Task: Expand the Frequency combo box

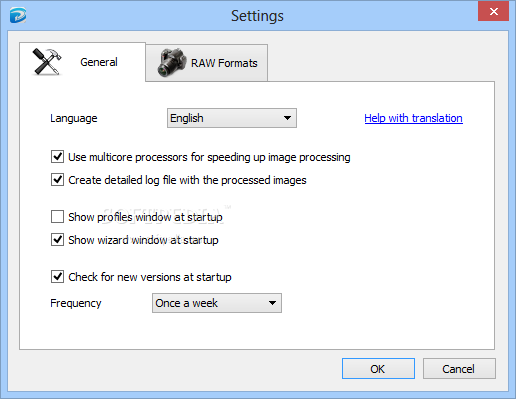Action: point(217,303)
